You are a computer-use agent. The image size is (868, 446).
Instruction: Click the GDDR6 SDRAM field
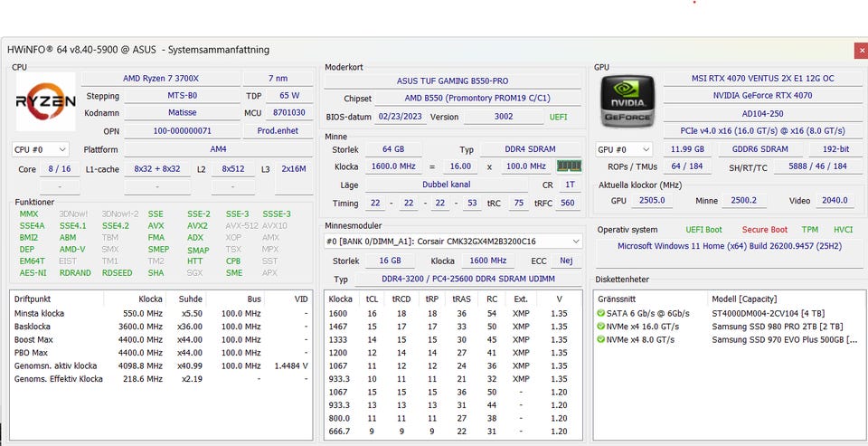click(x=760, y=149)
